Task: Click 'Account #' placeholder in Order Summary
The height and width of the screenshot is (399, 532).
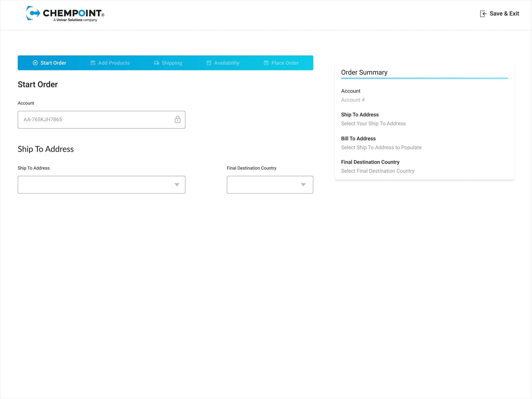Action: tap(353, 100)
